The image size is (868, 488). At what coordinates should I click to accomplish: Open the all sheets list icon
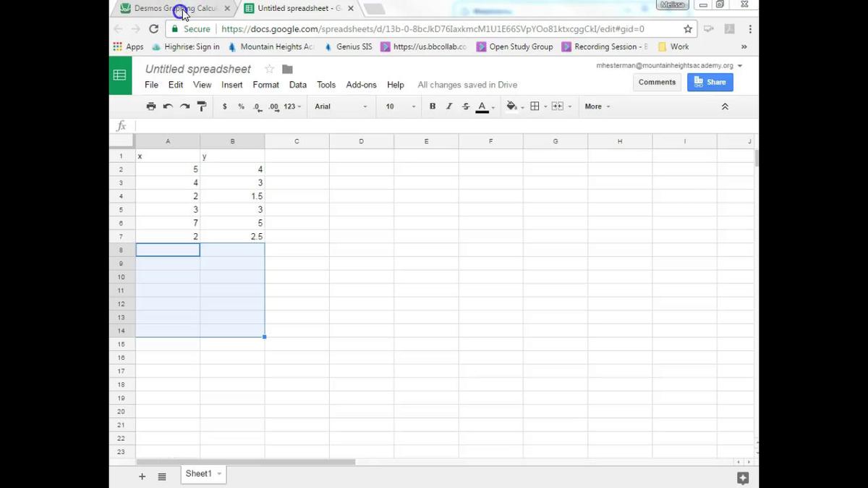pos(162,476)
